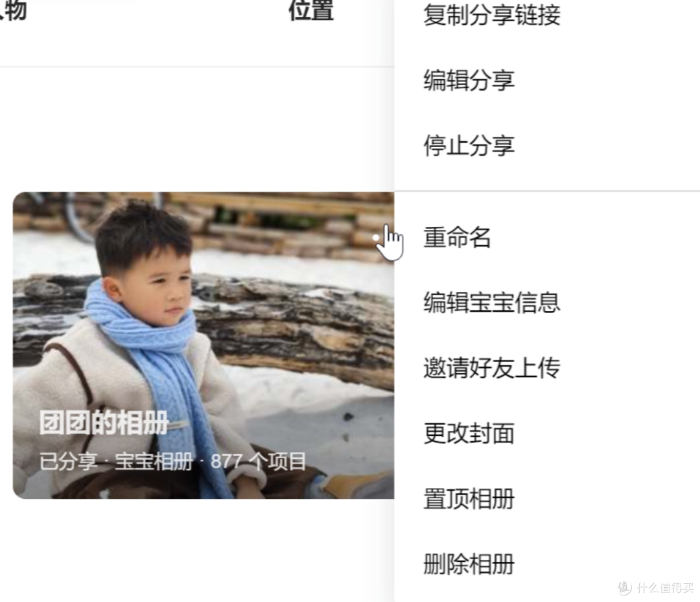Image resolution: width=700 pixels, height=602 pixels.
Task: Switch to the 位置 tab
Action: coord(311,10)
